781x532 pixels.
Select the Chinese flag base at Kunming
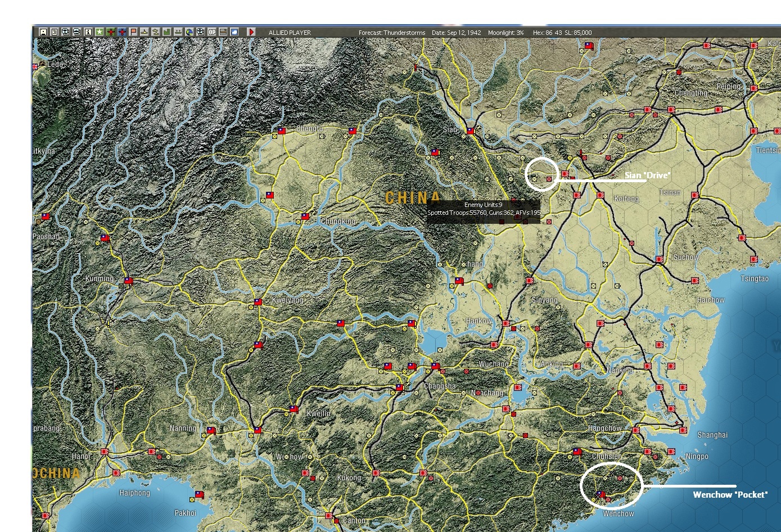129,280
